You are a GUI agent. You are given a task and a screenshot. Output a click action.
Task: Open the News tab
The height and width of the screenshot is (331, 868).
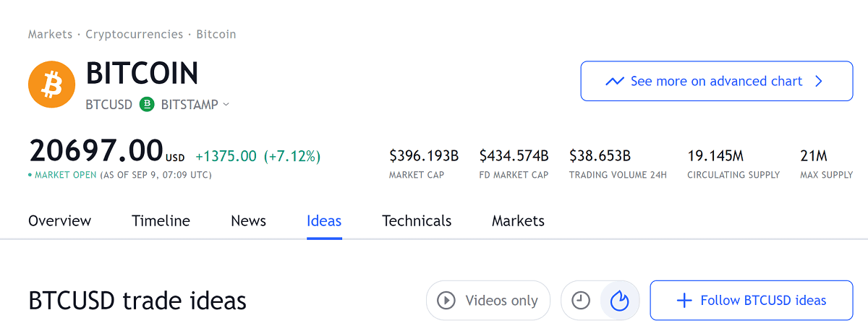(248, 221)
